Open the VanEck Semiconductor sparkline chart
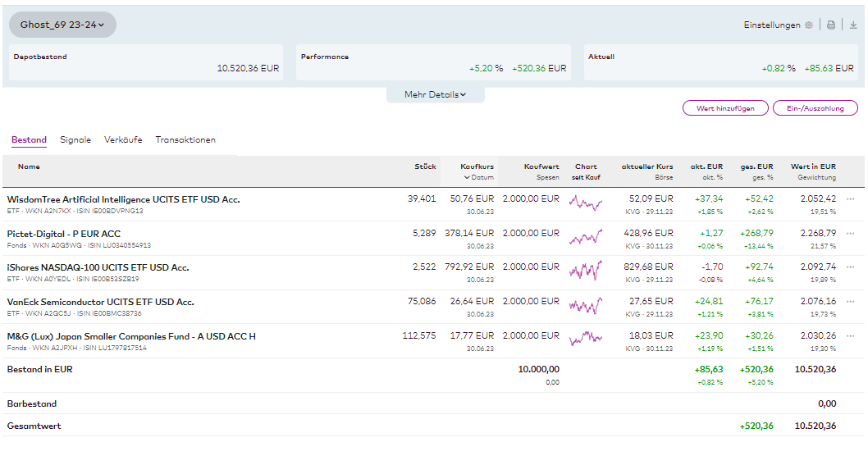This screenshot has width=868, height=465. pos(586,306)
